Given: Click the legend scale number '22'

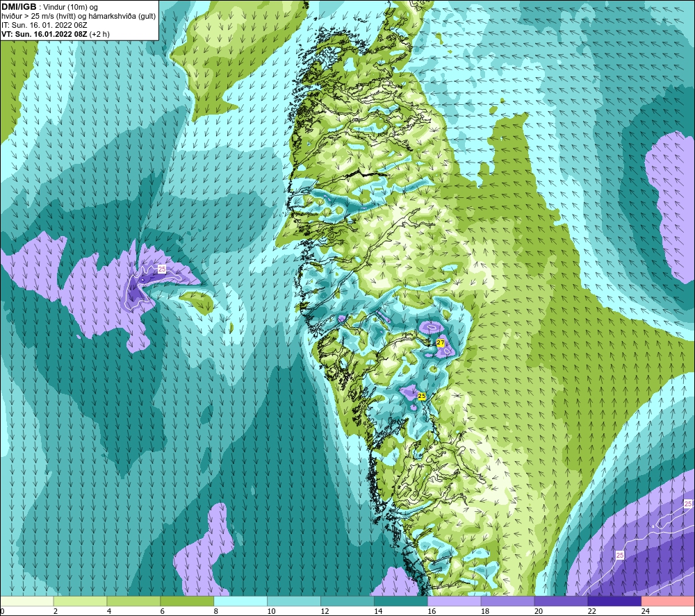Looking at the screenshot, I should coord(591,611).
